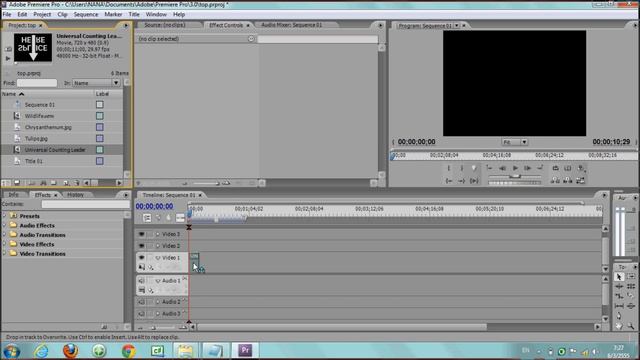The width and height of the screenshot is (640, 360).
Task: Launch Google Chrome from the taskbar
Action: point(129,351)
